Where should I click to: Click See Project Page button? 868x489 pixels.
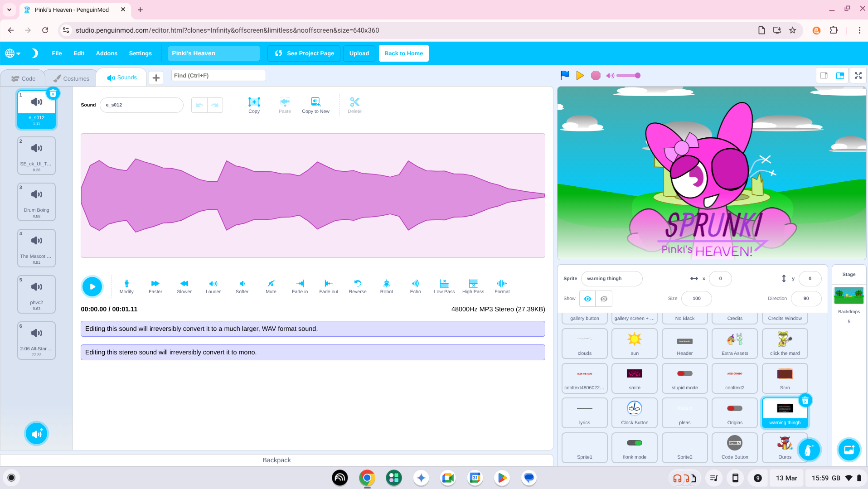click(x=304, y=53)
